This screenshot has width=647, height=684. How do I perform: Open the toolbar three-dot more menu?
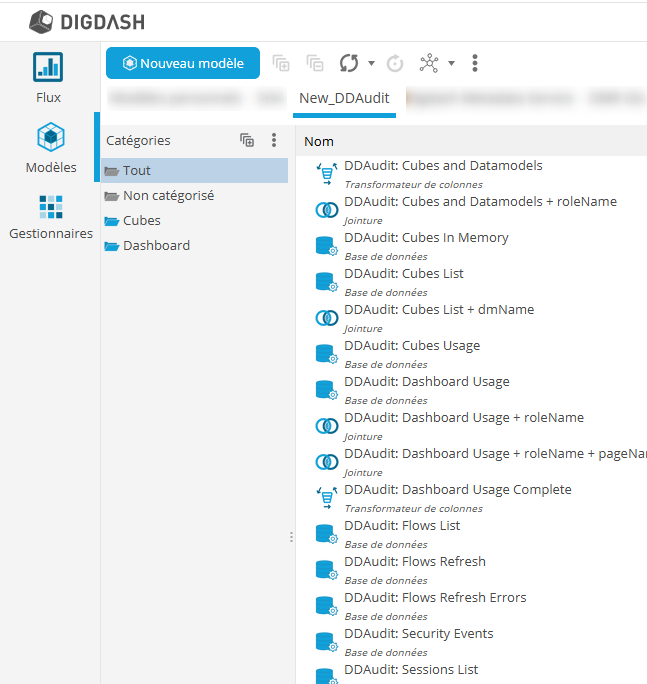[475, 63]
